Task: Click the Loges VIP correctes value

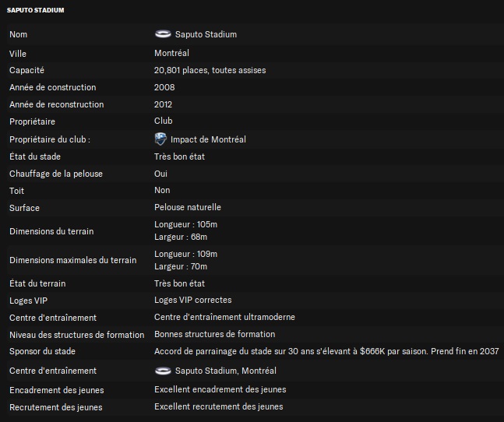Action: point(193,300)
